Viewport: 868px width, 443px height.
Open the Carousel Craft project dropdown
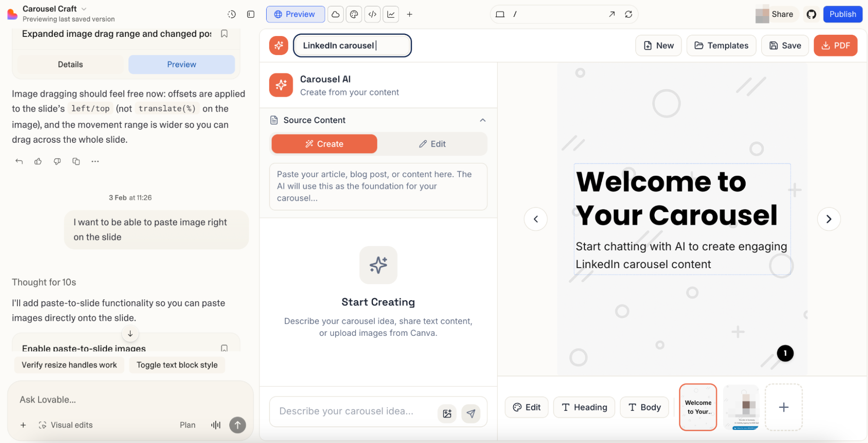tap(84, 9)
